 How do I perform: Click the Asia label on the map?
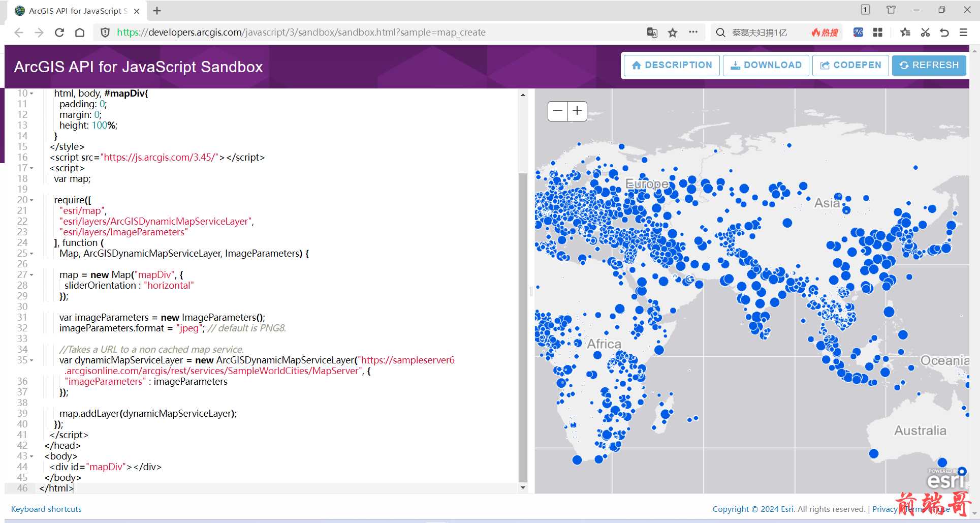point(827,203)
